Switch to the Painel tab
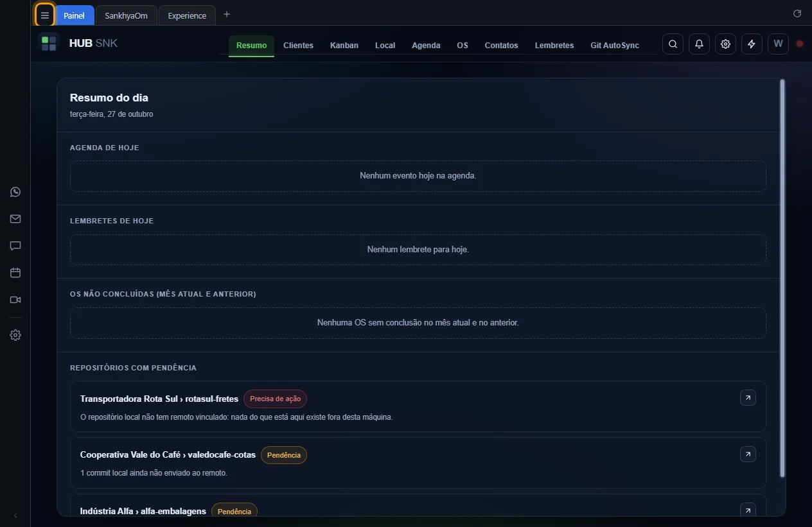The image size is (812, 527). (75, 15)
